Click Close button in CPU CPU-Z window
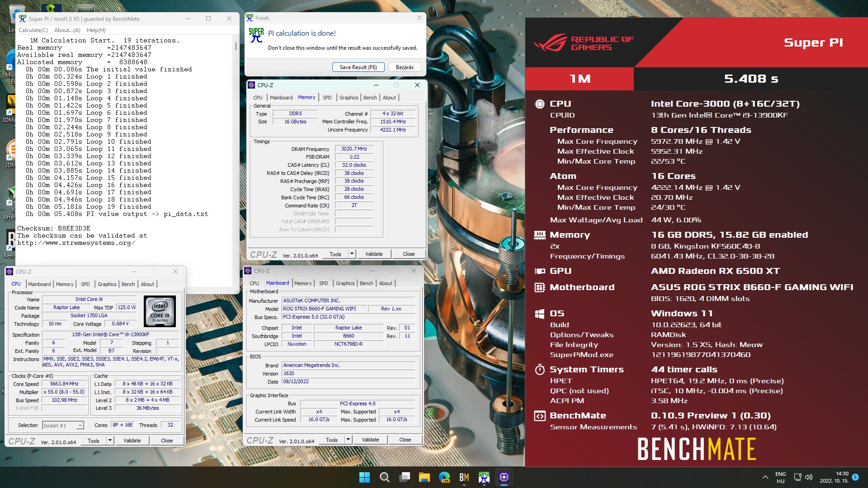Viewport: 868px width, 488px height. point(167,441)
